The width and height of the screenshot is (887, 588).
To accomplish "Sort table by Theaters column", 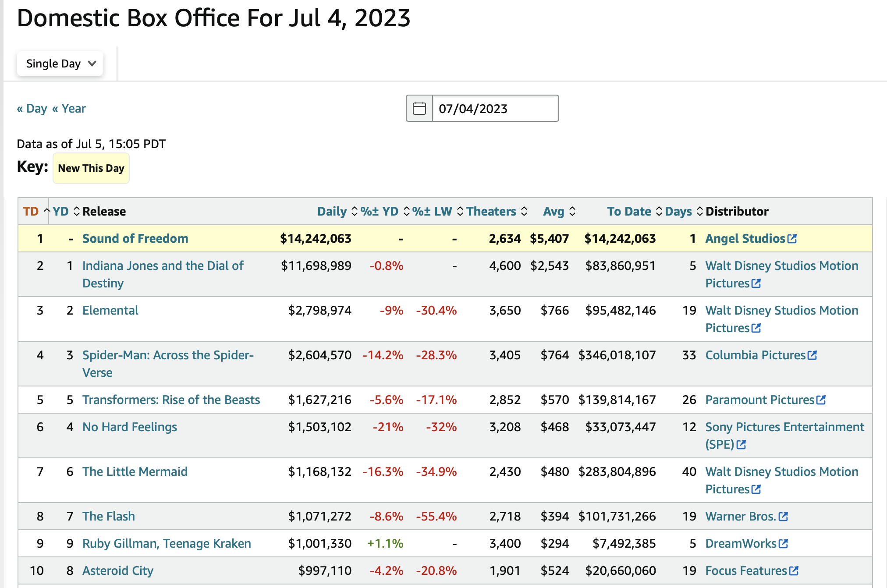I will point(491,212).
